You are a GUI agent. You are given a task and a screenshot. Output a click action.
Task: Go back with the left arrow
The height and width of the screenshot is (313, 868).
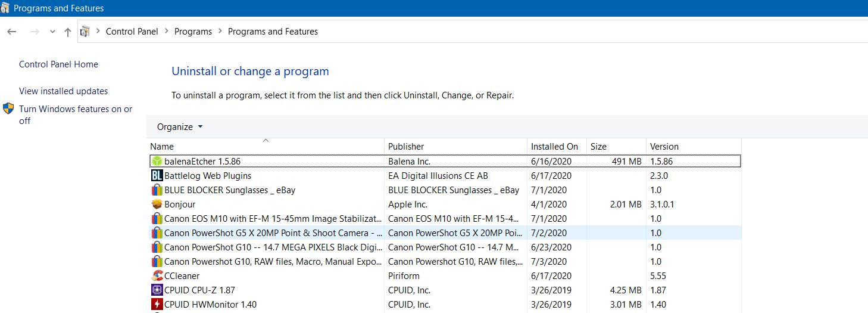(x=12, y=32)
